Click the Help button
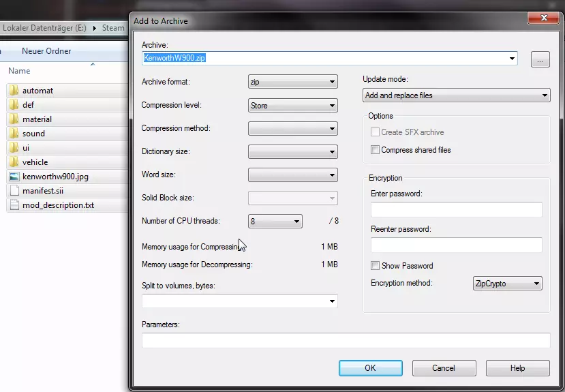565x392 pixels. point(518,368)
